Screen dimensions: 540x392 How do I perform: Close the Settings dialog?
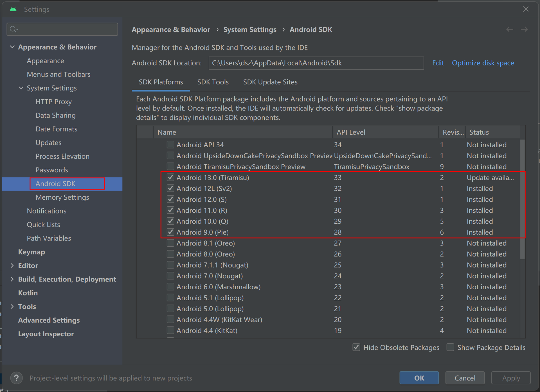click(x=526, y=9)
